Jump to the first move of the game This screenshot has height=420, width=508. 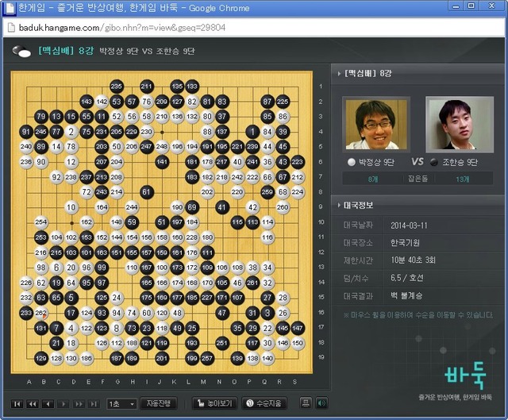coord(17,404)
